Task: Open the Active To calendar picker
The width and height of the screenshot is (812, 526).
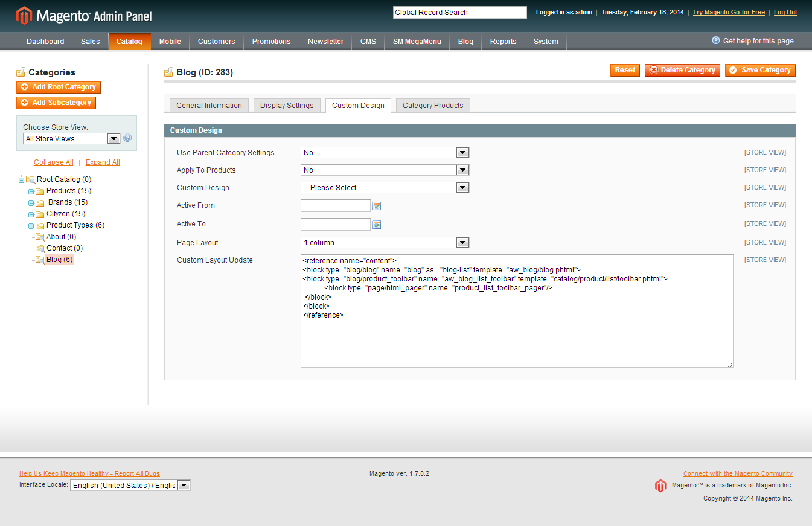Action: 377,225
